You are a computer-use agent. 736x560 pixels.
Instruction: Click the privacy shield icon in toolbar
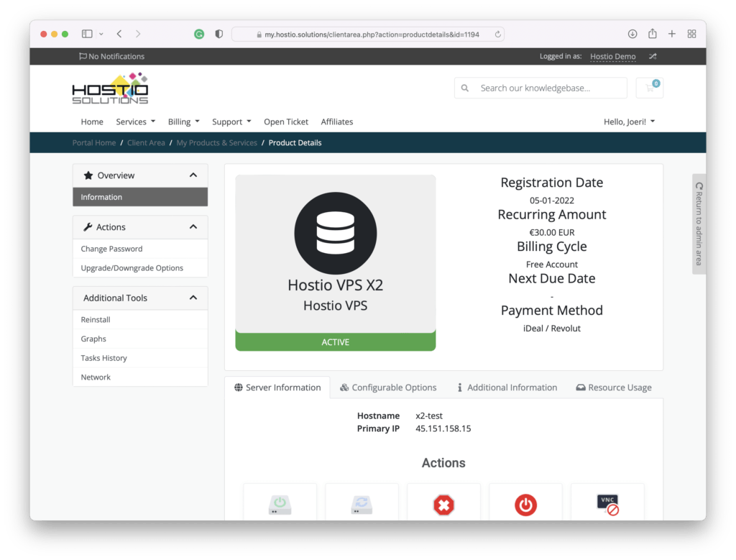point(218,34)
